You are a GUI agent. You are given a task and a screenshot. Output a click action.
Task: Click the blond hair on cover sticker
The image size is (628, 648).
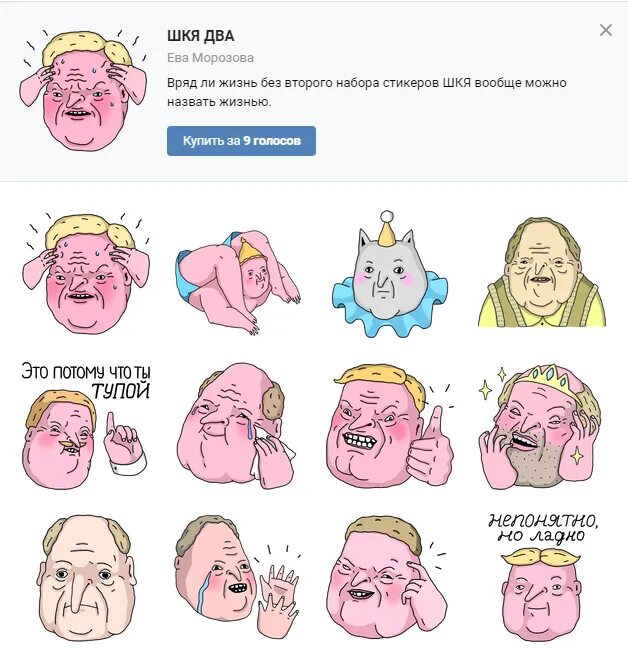(89, 47)
